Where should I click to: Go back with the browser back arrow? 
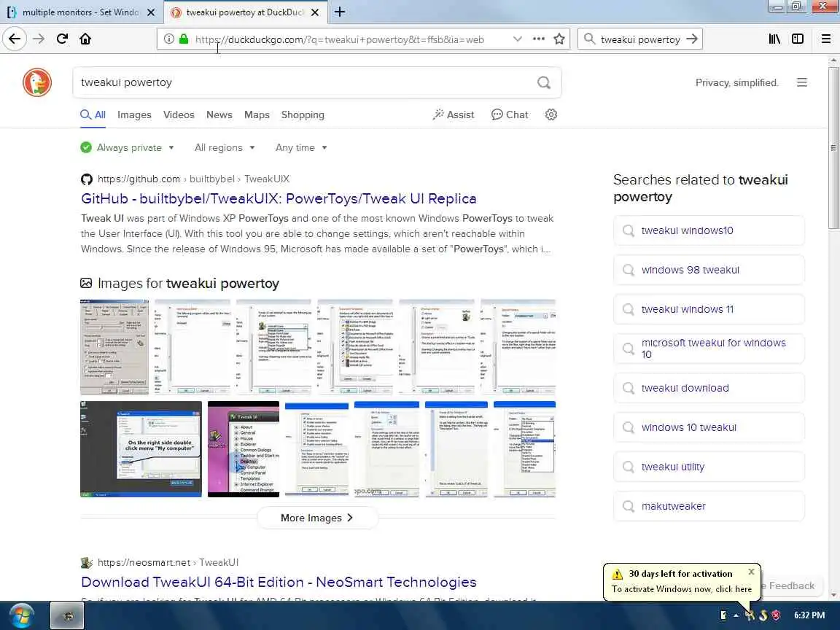point(15,39)
